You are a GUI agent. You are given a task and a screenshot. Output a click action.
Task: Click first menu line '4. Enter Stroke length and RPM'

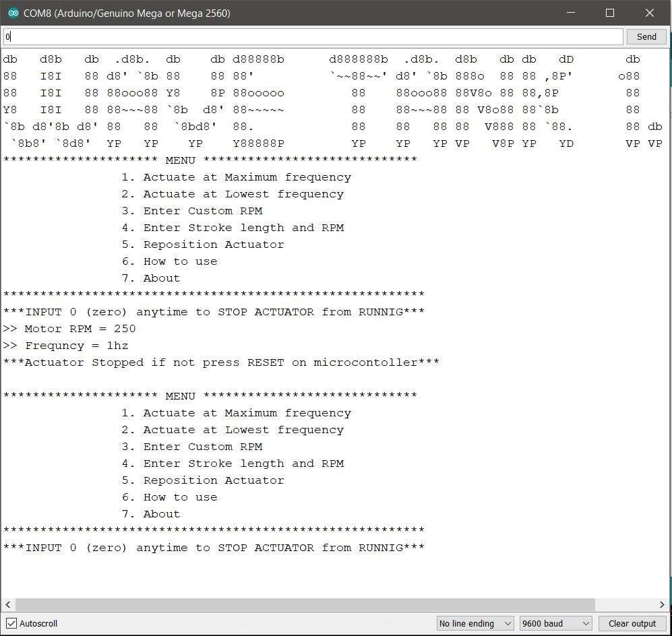[x=233, y=228]
